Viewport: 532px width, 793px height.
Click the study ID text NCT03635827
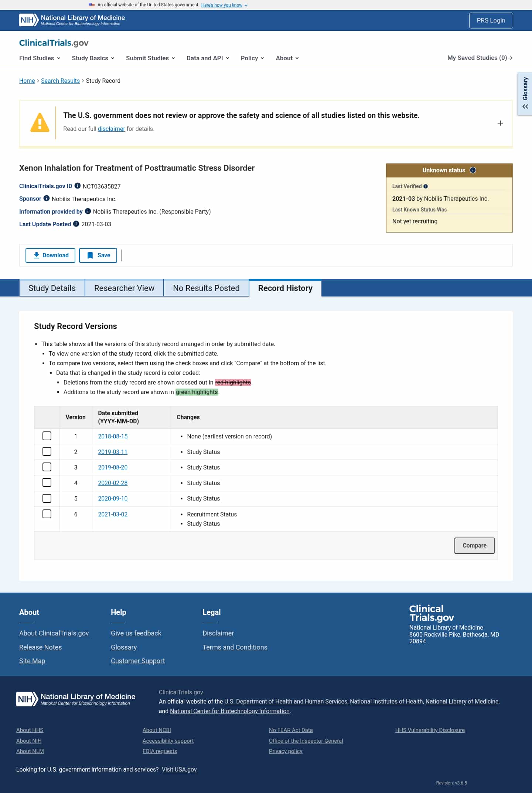pos(102,186)
